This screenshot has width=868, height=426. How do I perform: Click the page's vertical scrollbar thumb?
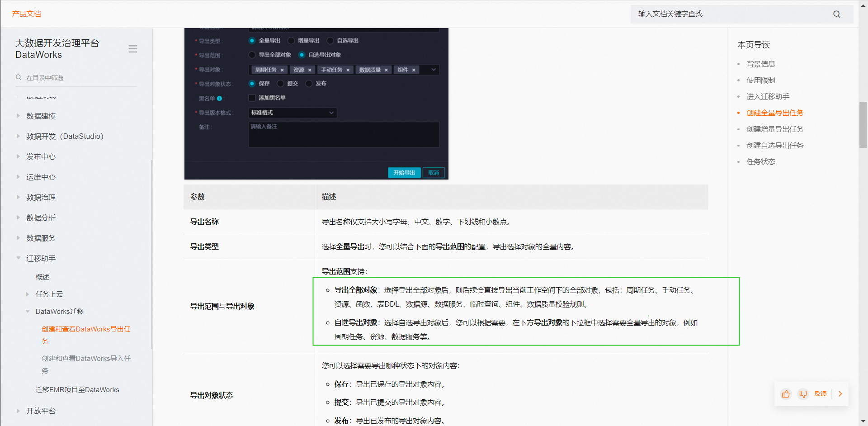863,125
